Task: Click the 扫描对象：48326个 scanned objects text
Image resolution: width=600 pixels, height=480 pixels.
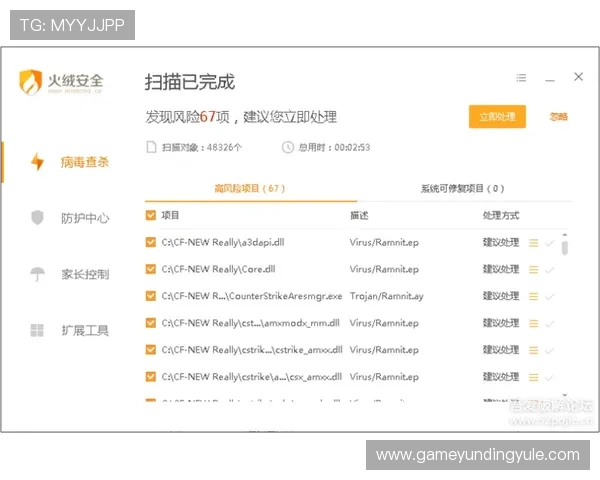Action: [x=202, y=147]
